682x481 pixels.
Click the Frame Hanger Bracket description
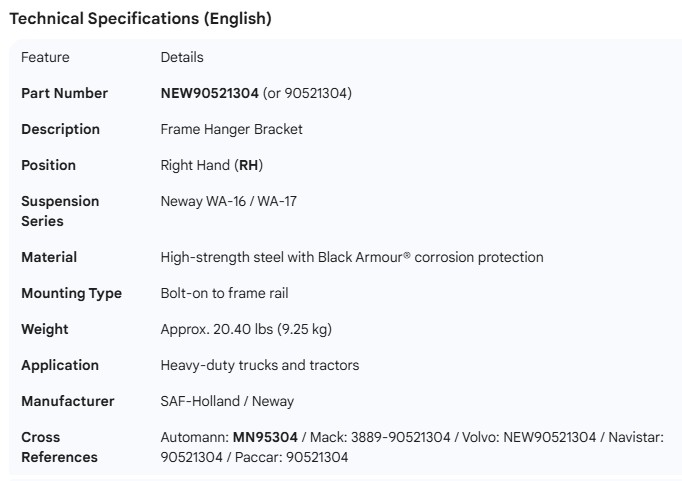(231, 129)
